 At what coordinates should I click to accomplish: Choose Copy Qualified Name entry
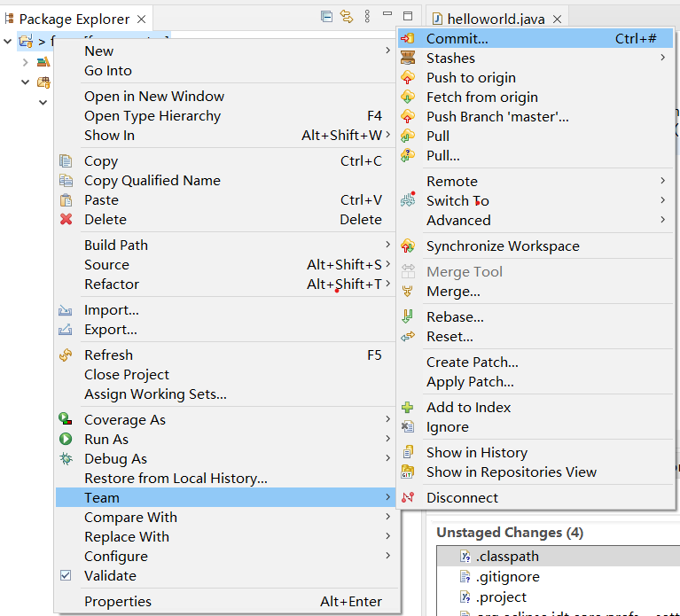click(x=225, y=180)
